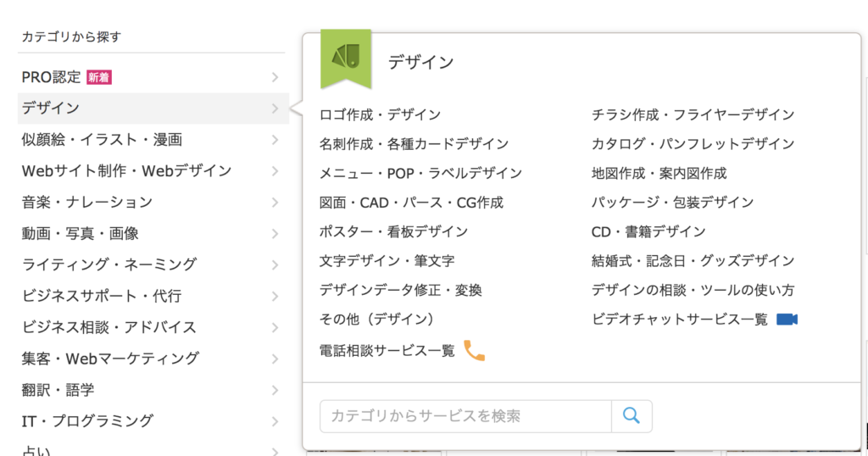Click the カテゴリからサービスを検索 search field
Screen dimensions: 868x456
(x=465, y=416)
